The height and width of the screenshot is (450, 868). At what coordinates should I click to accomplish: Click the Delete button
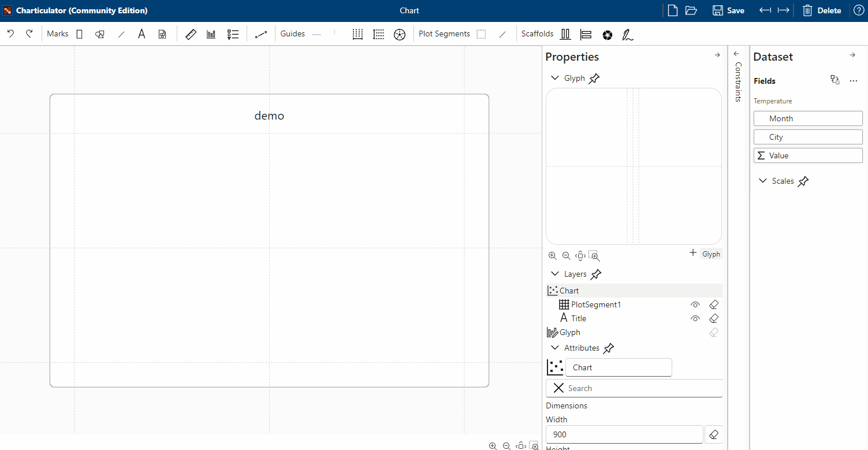pos(822,10)
